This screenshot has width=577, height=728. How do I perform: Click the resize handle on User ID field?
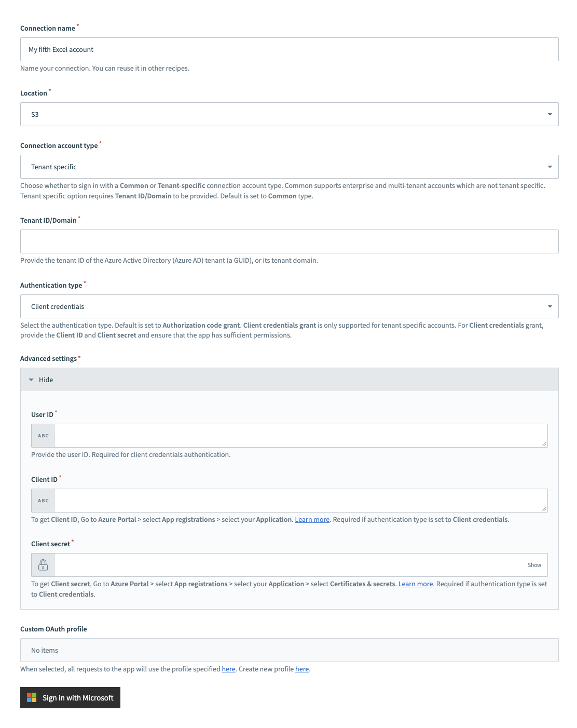(544, 444)
